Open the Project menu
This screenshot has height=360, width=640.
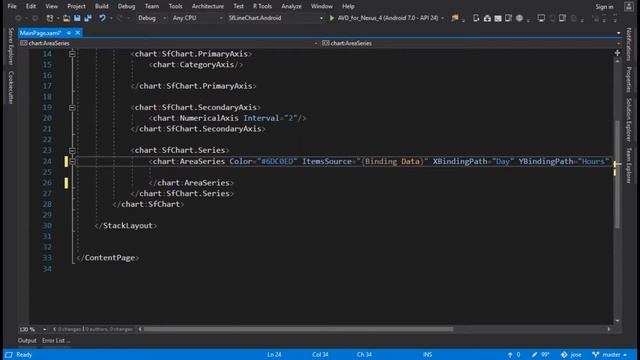pyautogui.click(x=76, y=6)
